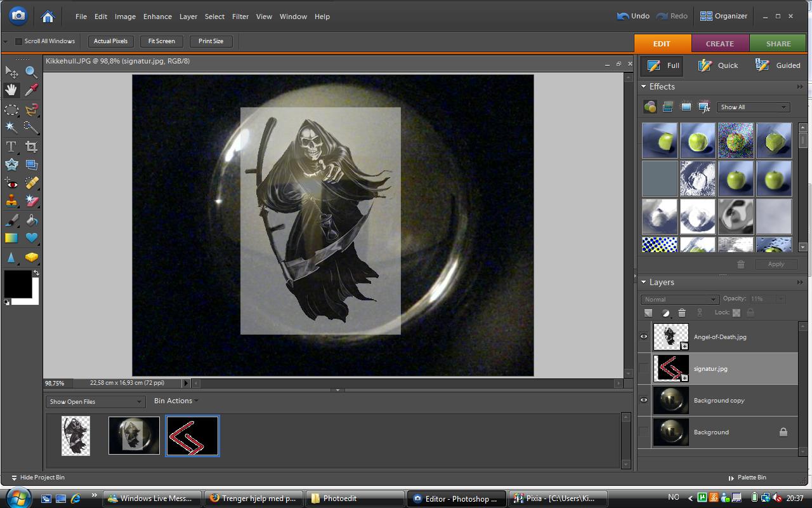Open the foreground color swatch
This screenshot has width=812, height=508.
coord(18,284)
